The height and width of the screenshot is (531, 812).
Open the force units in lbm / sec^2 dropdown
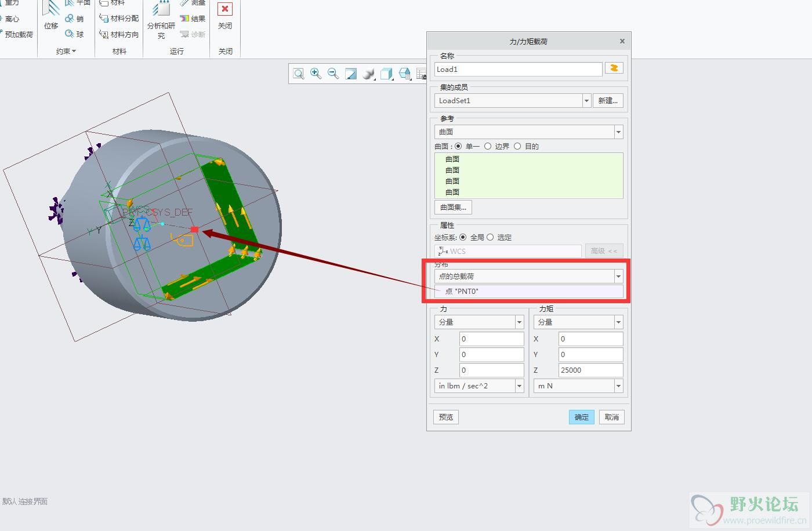pos(519,385)
